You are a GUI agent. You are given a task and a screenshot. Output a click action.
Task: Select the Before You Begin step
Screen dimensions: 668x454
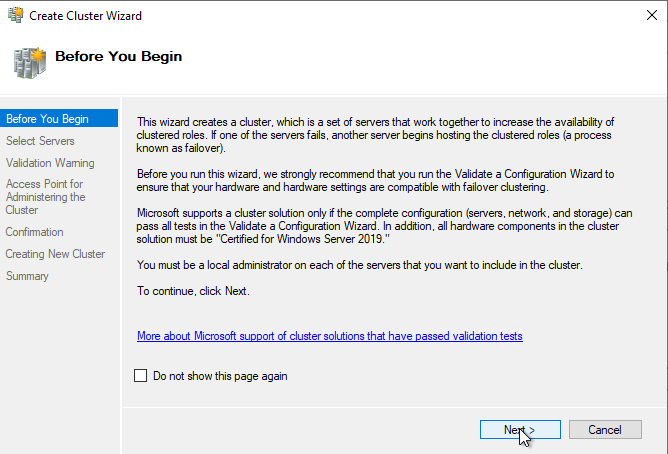59,118
